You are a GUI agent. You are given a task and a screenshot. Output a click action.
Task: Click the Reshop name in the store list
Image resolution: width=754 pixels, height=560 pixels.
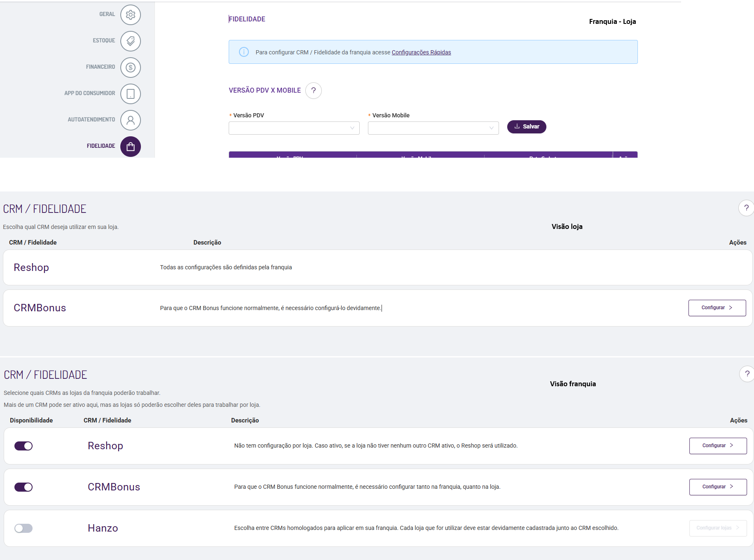(x=31, y=268)
